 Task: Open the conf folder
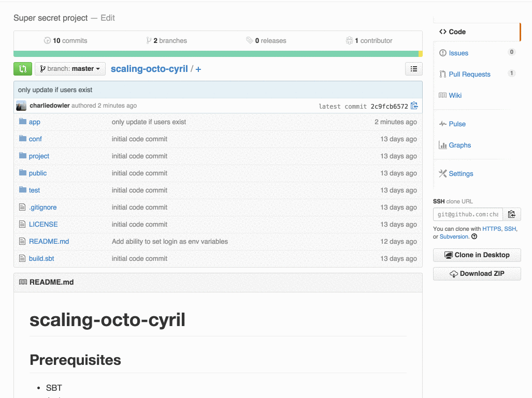click(x=35, y=139)
